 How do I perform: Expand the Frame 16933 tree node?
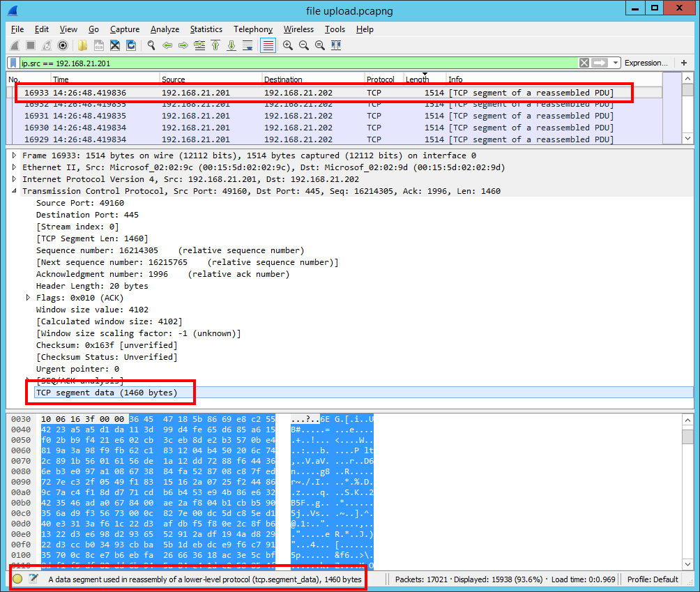click(14, 155)
